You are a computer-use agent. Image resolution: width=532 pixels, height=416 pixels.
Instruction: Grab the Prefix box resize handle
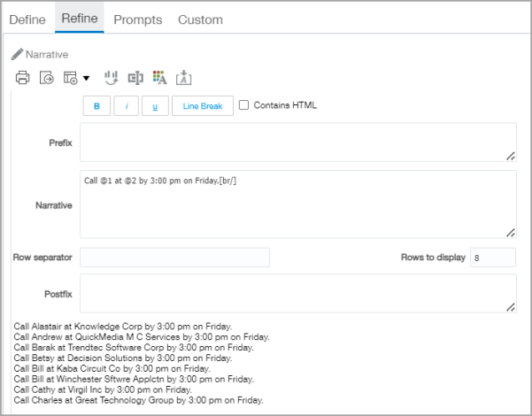[x=511, y=156]
